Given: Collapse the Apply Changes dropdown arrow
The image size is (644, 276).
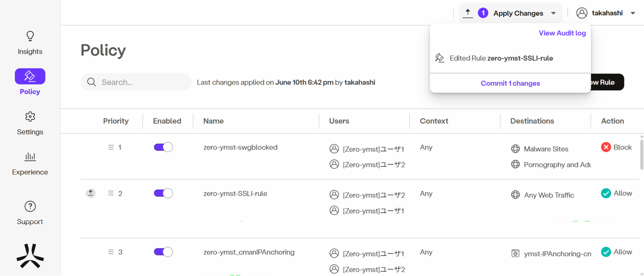Looking at the screenshot, I should coord(553,13).
